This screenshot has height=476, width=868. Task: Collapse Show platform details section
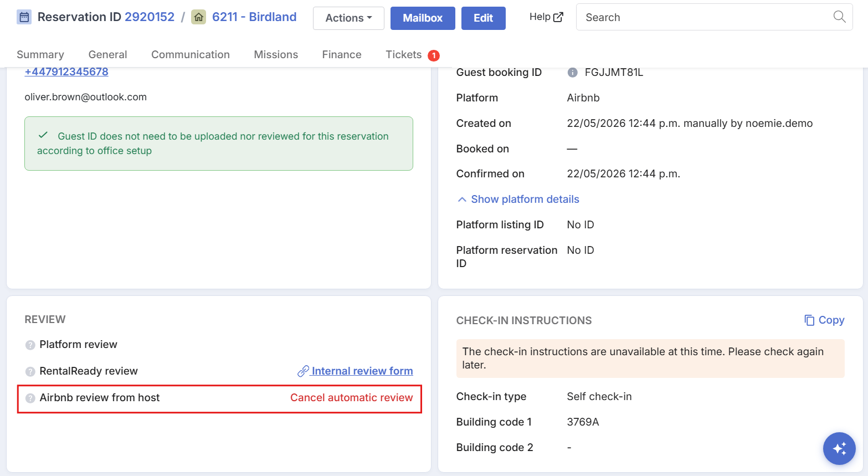click(518, 199)
